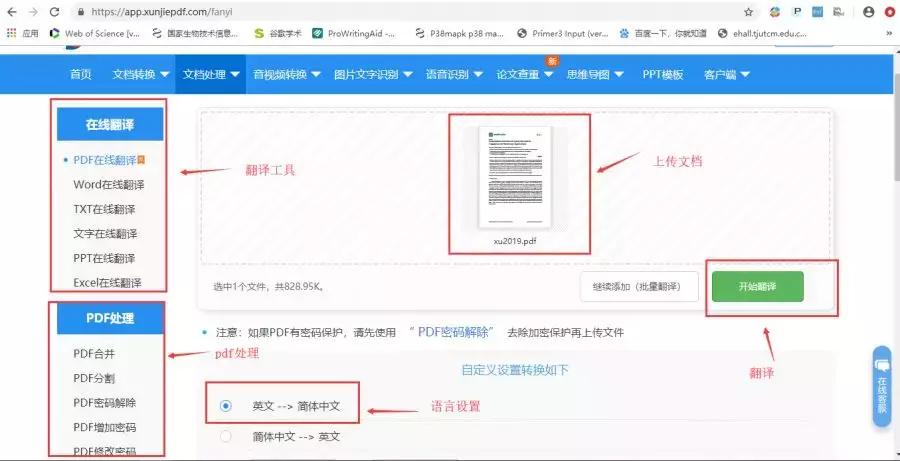900x461 pixels.
Task: Go back with the browser back arrow
Action: (x=11, y=11)
